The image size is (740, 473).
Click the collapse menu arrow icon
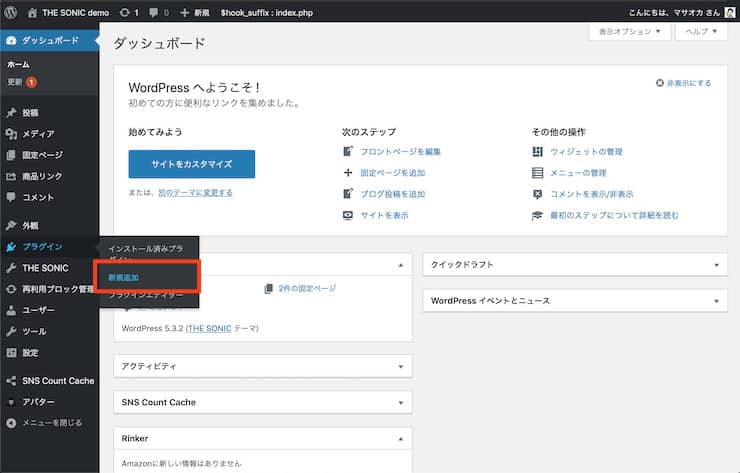click(11, 423)
